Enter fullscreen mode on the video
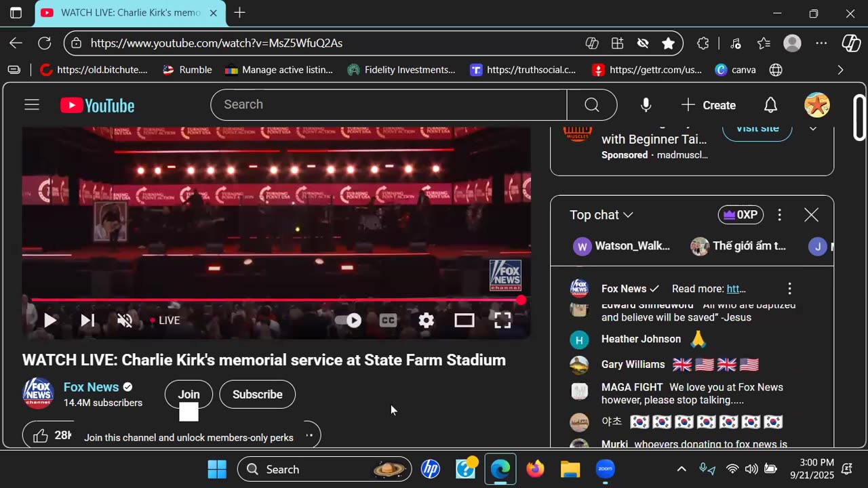This screenshot has height=488, width=868. (x=502, y=321)
